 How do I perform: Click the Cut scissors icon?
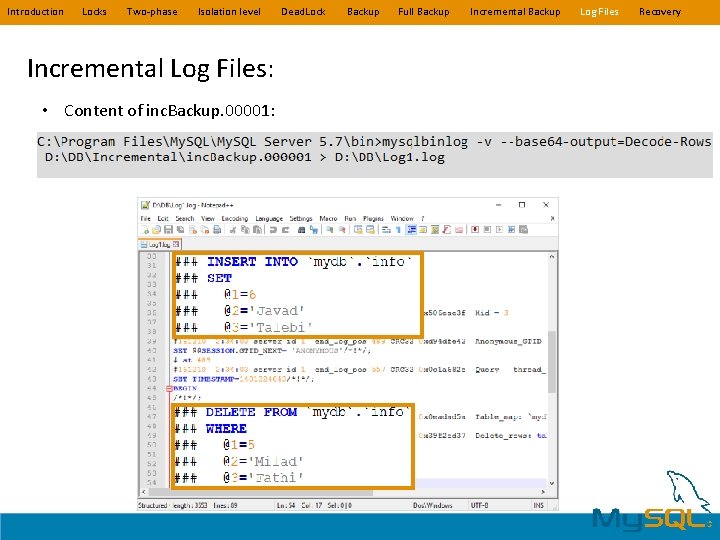[233, 230]
